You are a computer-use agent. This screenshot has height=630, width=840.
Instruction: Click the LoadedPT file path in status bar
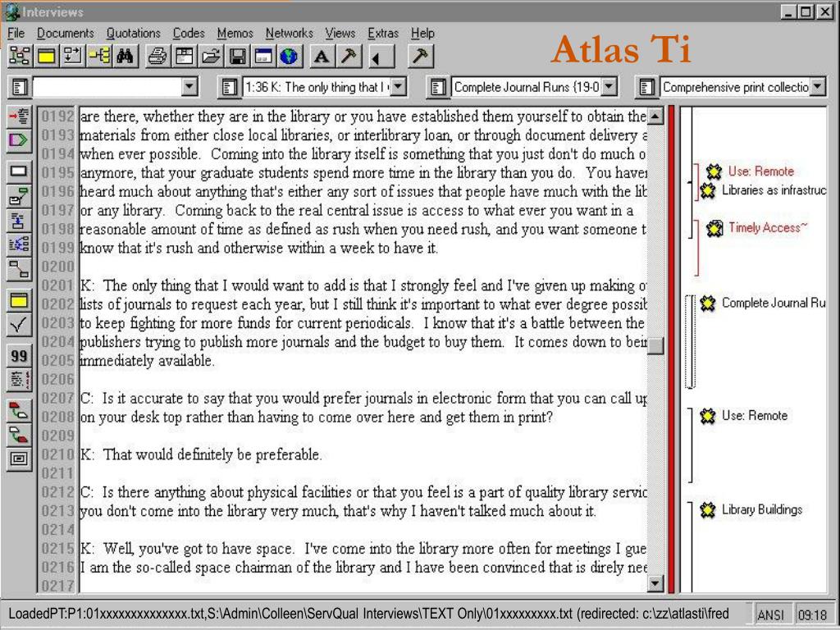368,614
